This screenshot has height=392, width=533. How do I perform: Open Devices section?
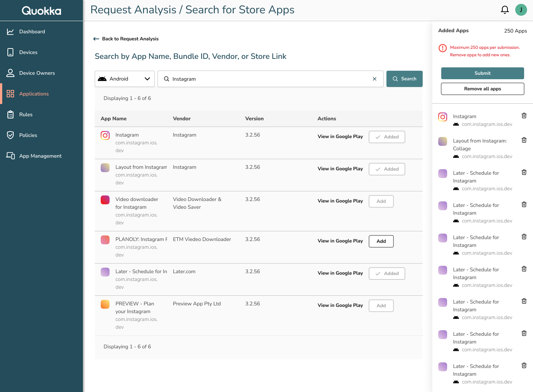click(x=41, y=52)
